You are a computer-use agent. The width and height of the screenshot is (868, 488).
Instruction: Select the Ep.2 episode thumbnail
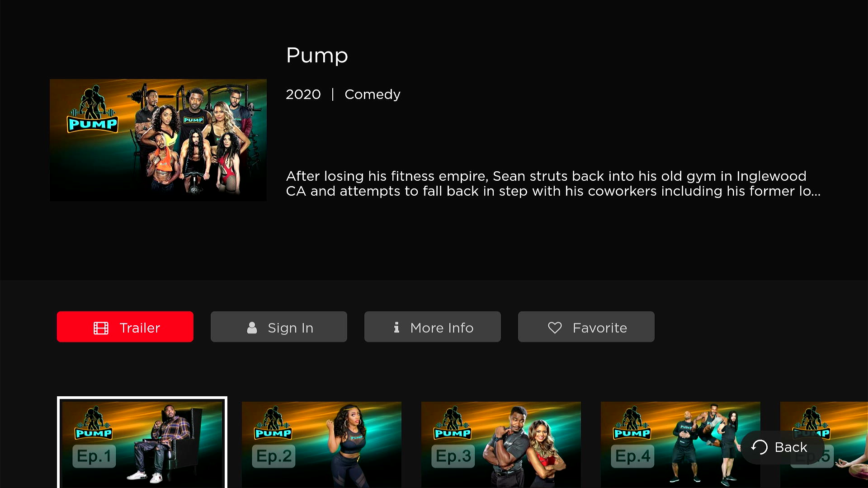[x=321, y=445]
